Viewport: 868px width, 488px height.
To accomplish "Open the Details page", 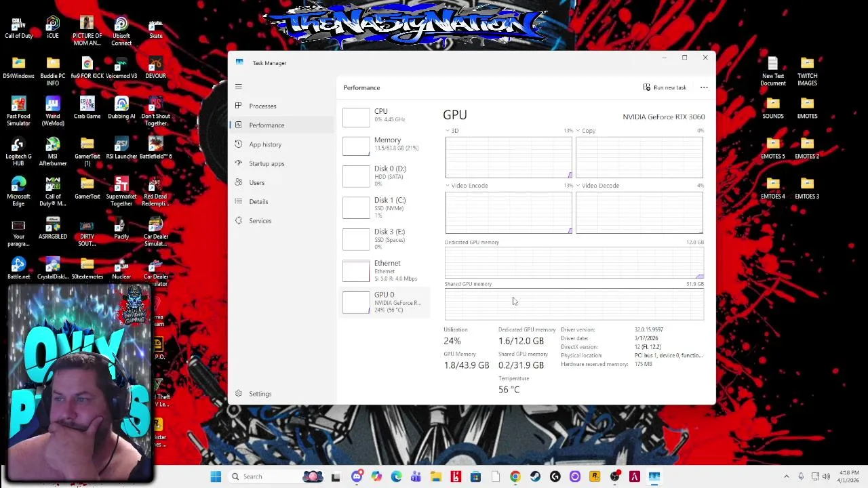I will [x=281, y=201].
